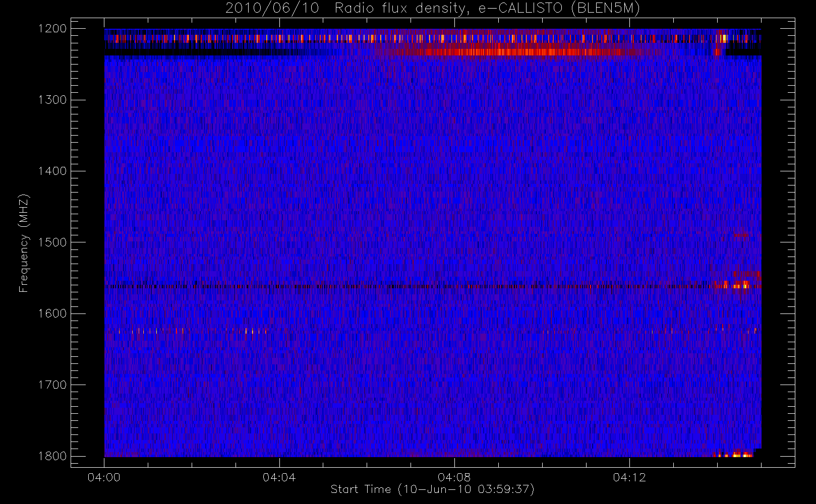
Task: Click the 1200 frequency tick label
Action: tap(52, 29)
